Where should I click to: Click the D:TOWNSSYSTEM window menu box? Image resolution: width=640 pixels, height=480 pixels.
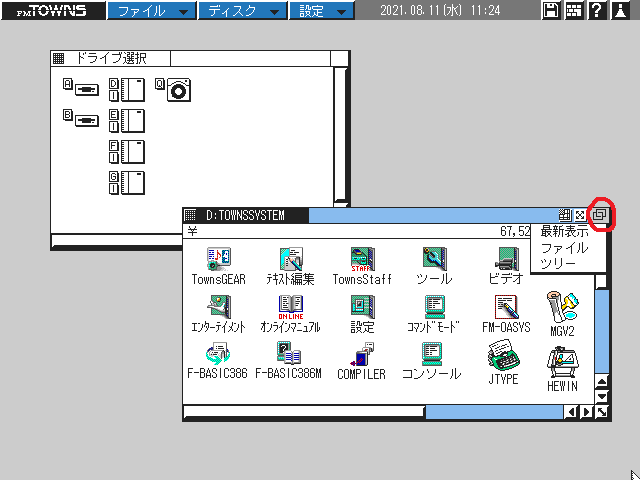[190, 215]
